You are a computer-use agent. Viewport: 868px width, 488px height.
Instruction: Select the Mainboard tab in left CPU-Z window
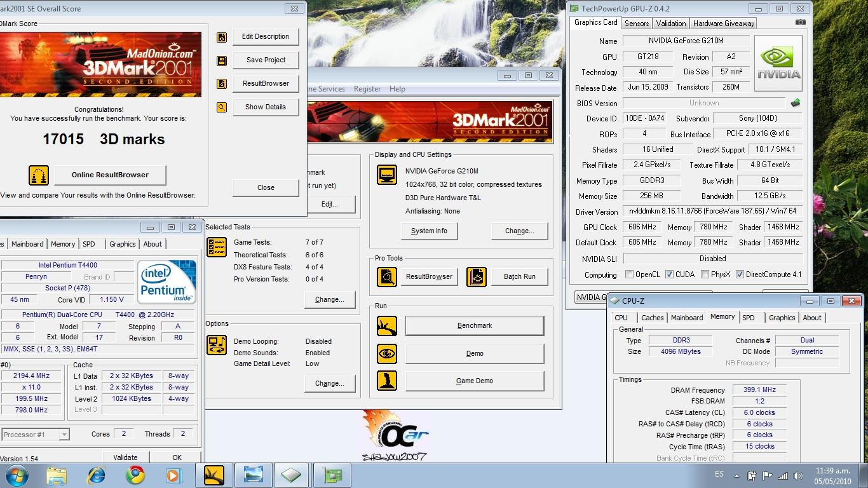click(x=27, y=244)
